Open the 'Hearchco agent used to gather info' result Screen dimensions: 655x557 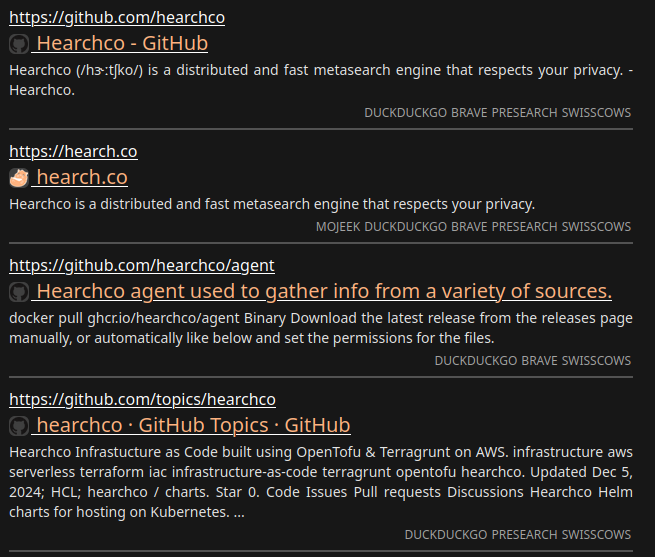tap(323, 291)
